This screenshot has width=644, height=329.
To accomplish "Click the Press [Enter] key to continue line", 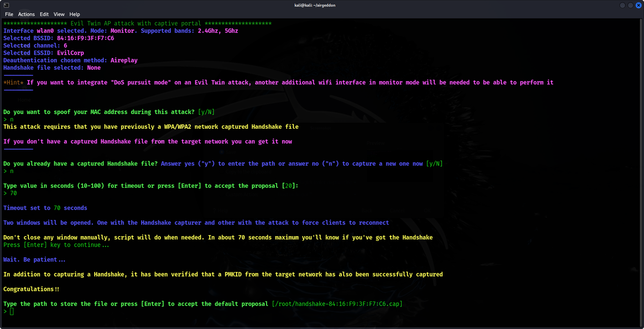I will (x=57, y=245).
